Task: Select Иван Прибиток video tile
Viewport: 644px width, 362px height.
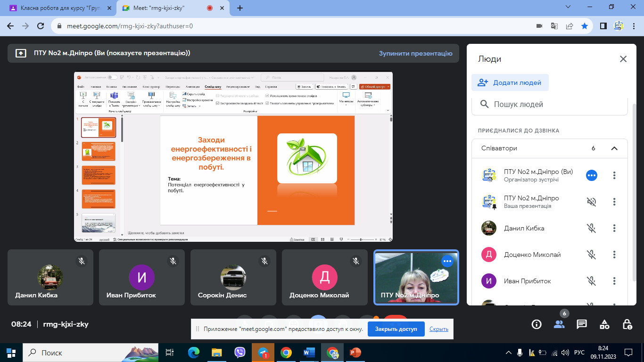Action: coord(142,277)
